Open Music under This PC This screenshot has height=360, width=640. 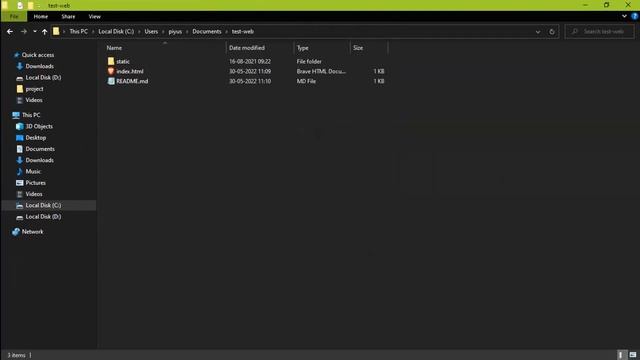33,171
